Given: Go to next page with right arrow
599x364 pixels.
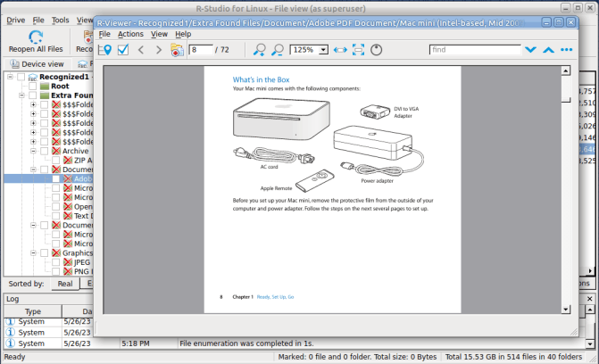Looking at the screenshot, I should (159, 50).
